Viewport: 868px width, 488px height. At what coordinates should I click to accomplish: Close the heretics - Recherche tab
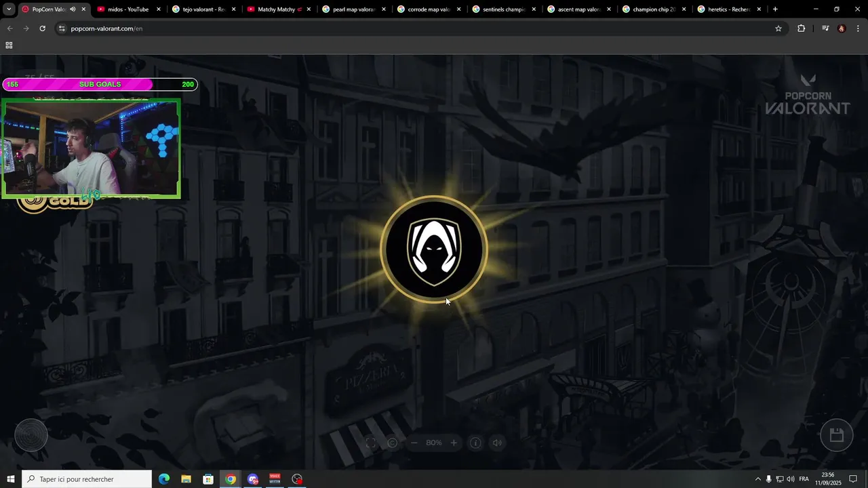tap(759, 9)
